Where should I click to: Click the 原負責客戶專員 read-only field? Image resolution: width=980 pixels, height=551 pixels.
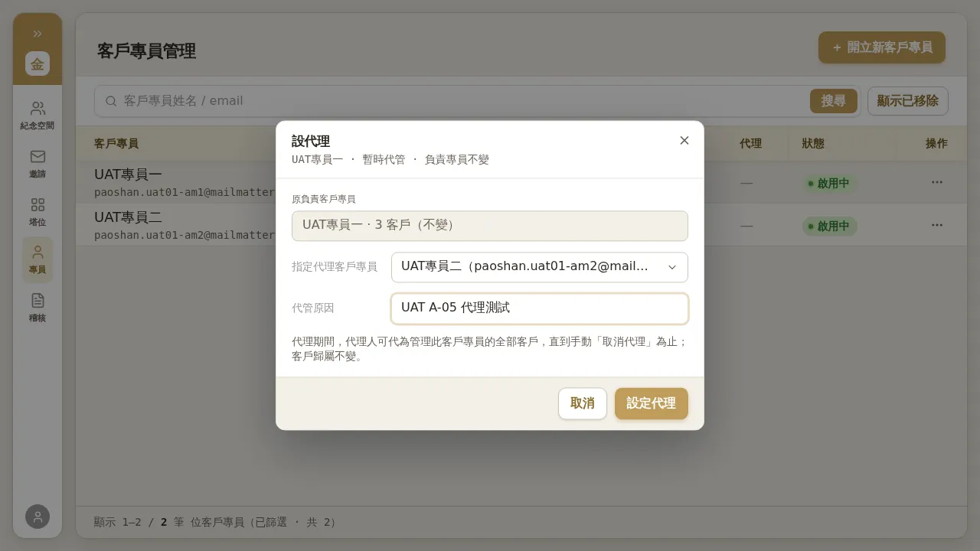[x=490, y=226]
